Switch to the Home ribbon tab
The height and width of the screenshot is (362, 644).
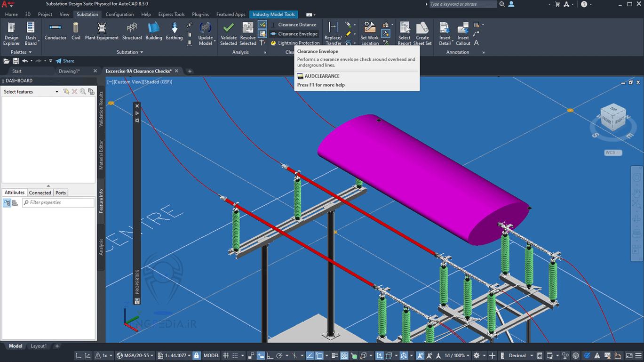click(11, 14)
